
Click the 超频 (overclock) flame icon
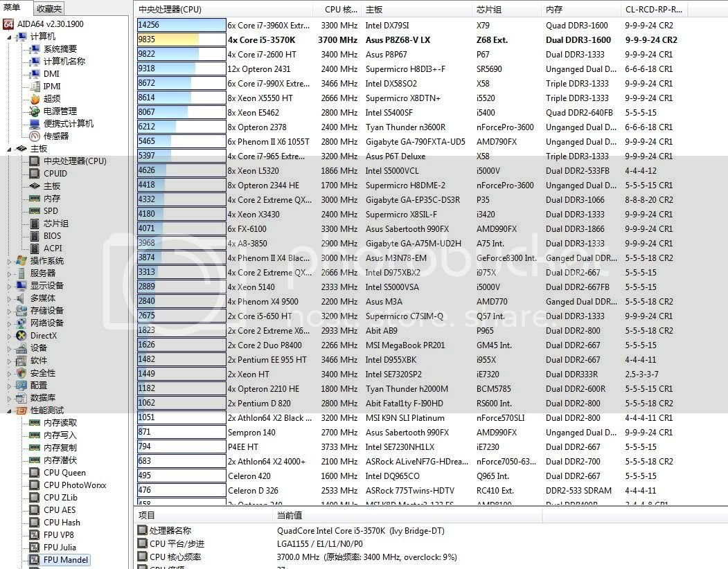[x=35, y=99]
